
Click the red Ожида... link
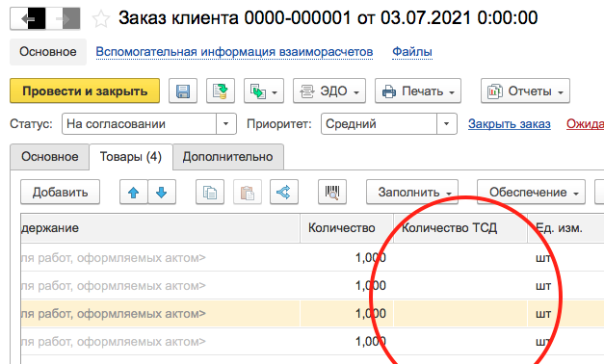[x=585, y=123]
